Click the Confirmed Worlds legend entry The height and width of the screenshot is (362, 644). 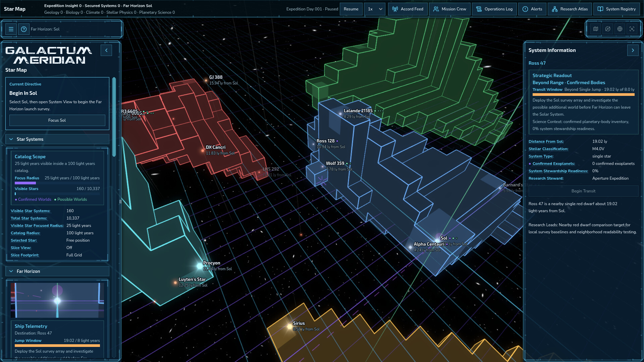tap(33, 199)
